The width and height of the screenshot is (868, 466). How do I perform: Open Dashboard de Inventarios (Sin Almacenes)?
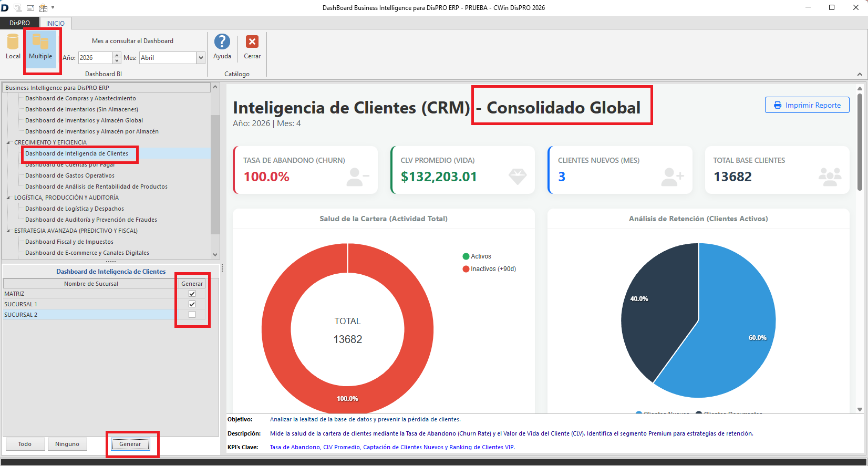81,109
